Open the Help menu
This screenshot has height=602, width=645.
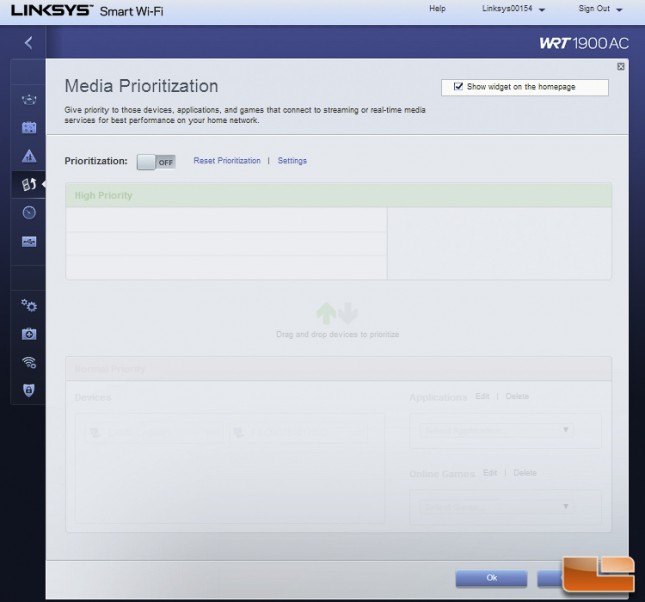pyautogui.click(x=437, y=9)
